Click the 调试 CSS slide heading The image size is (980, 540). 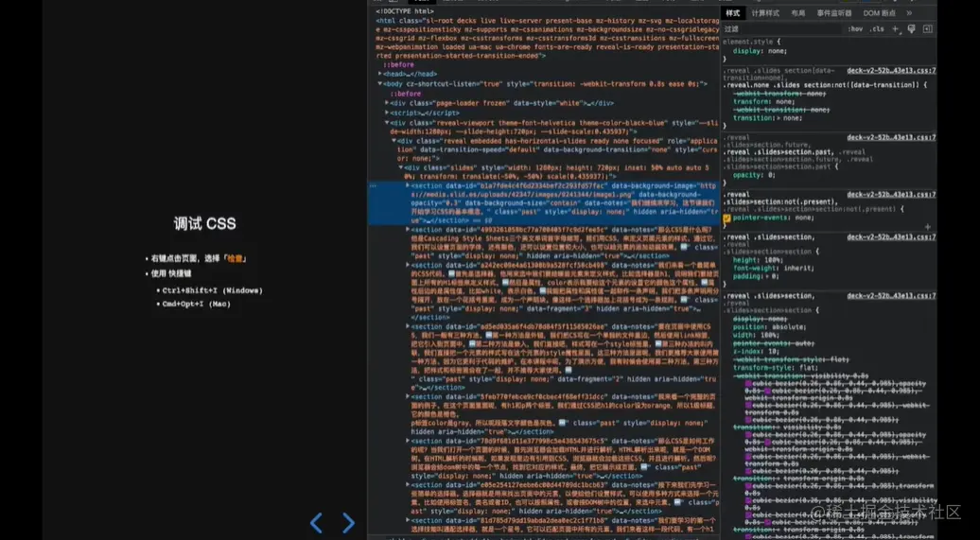pos(205,224)
